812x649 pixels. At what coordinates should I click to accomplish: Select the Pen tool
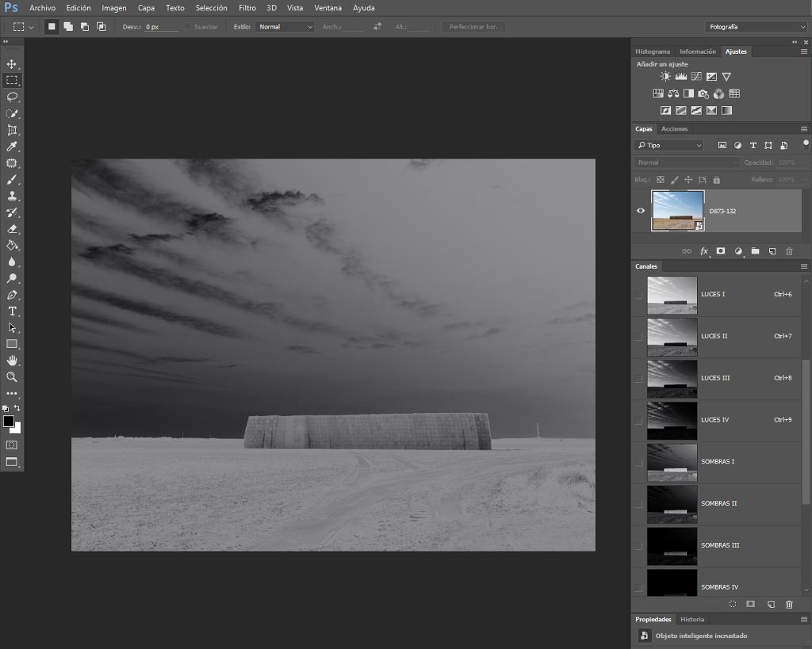coord(11,295)
